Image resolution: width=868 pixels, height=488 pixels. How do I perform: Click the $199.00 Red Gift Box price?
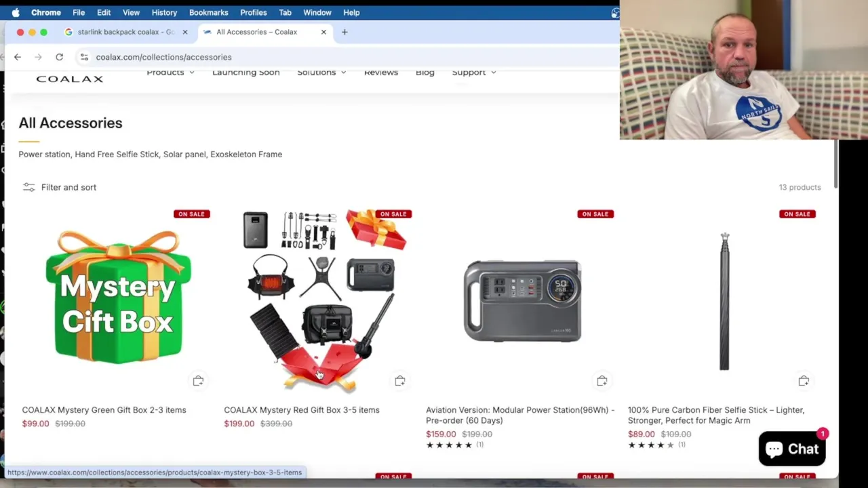239,424
